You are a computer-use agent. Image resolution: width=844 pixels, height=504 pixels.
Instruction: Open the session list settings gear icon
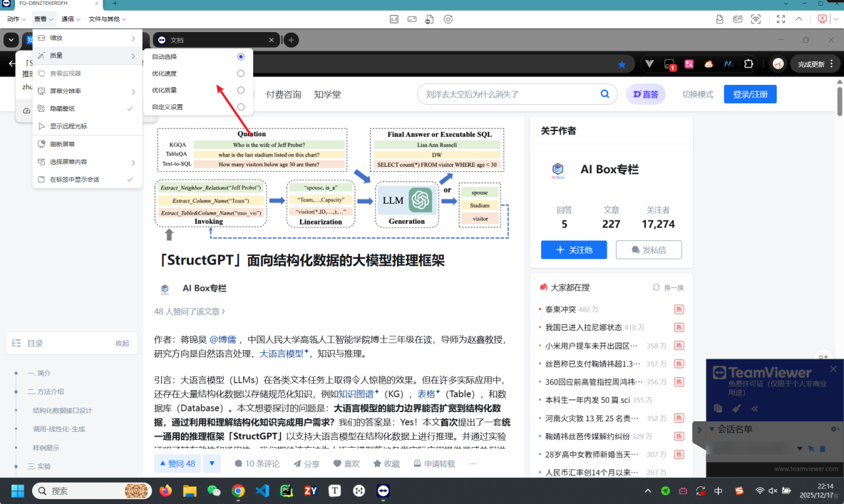coord(833,428)
